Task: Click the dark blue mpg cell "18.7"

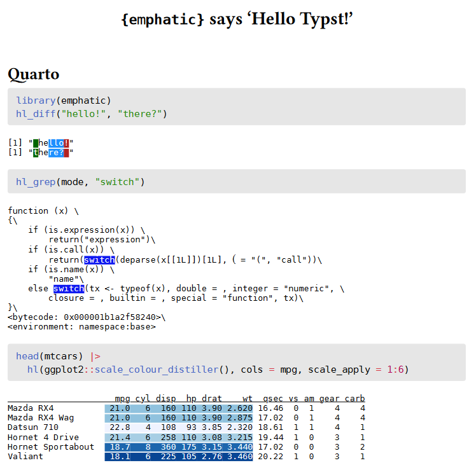Action: pyautogui.click(x=120, y=446)
